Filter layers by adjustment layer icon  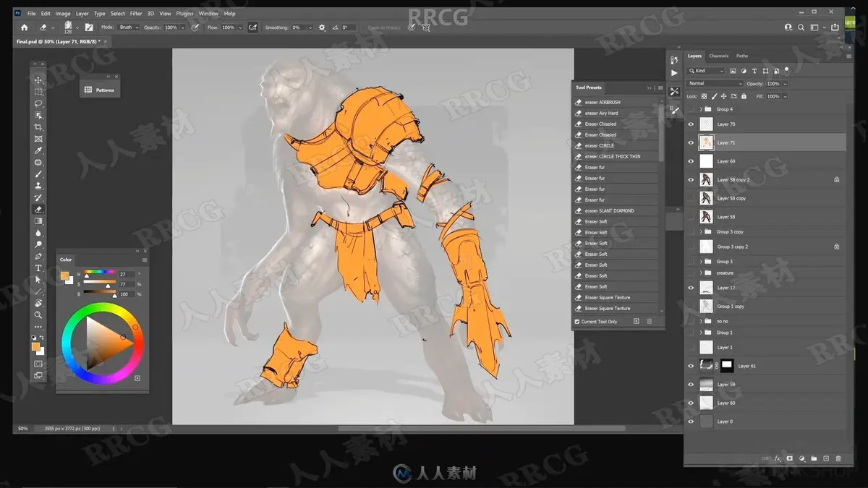[x=744, y=71]
